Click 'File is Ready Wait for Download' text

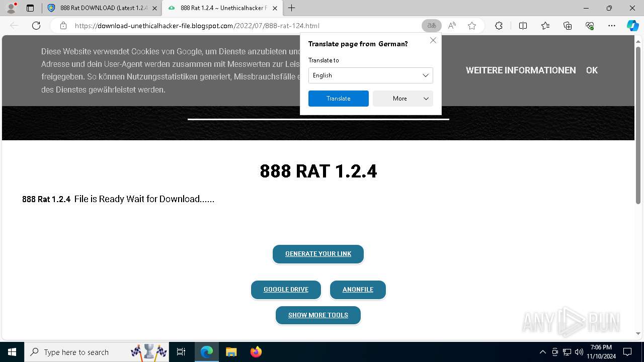click(x=144, y=199)
